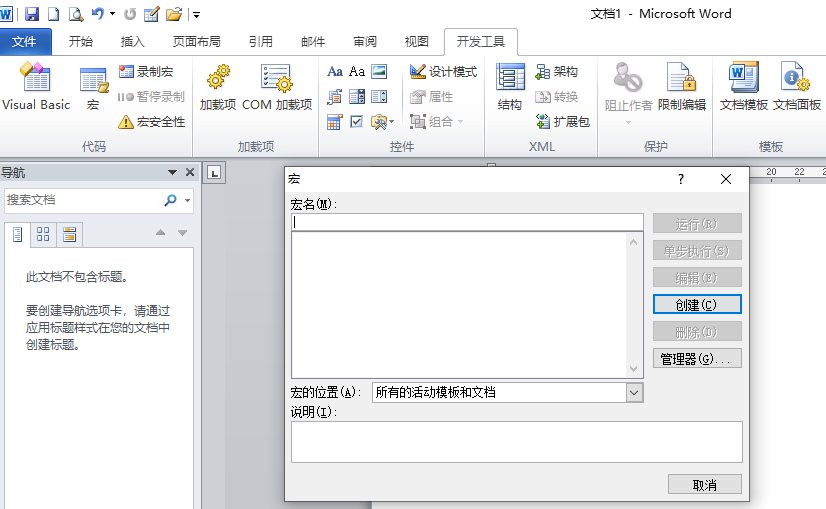The width and height of the screenshot is (826, 509).
Task: Browse pages thumbnails tab in navigation pane
Action: tap(43, 234)
